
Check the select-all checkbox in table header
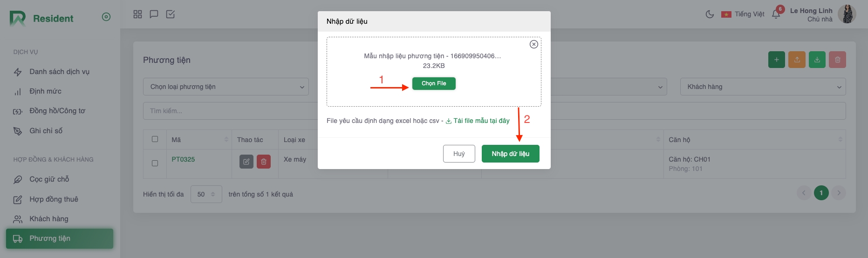(x=155, y=139)
